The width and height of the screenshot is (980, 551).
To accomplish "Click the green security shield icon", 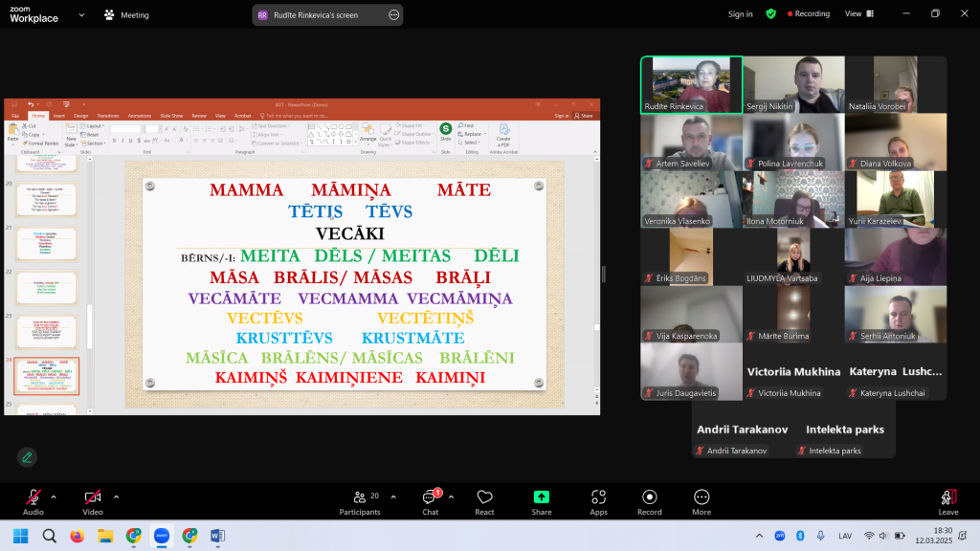I will click(770, 14).
